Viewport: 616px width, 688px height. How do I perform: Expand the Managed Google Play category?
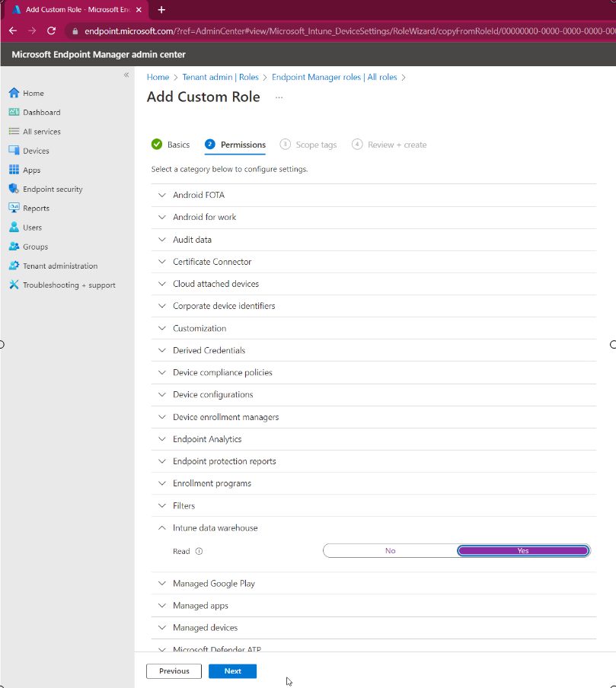coord(374,583)
